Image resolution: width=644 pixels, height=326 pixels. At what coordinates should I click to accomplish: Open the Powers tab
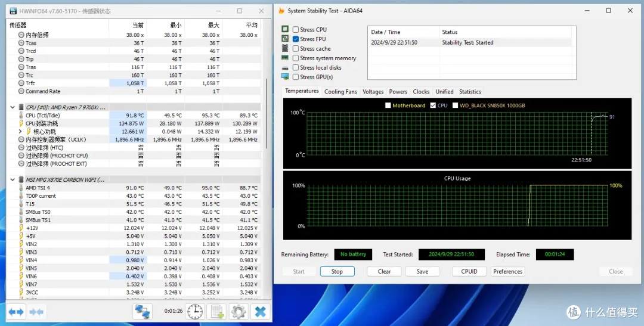tap(398, 92)
